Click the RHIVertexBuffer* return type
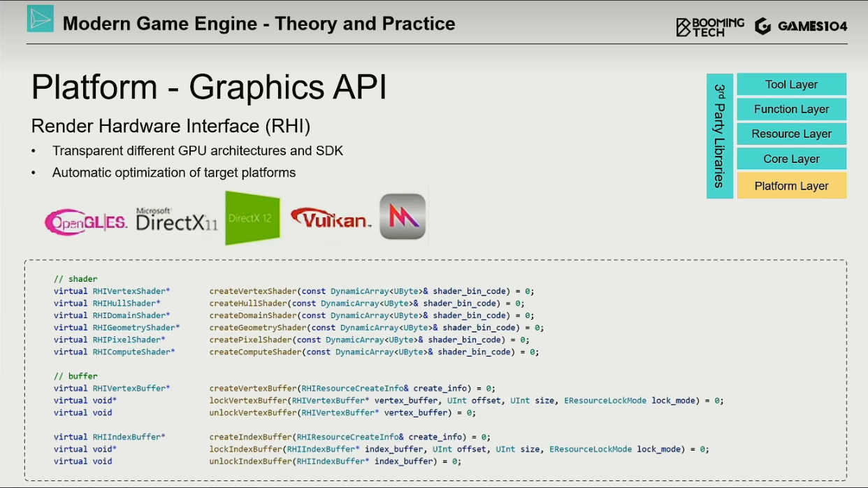 point(131,388)
